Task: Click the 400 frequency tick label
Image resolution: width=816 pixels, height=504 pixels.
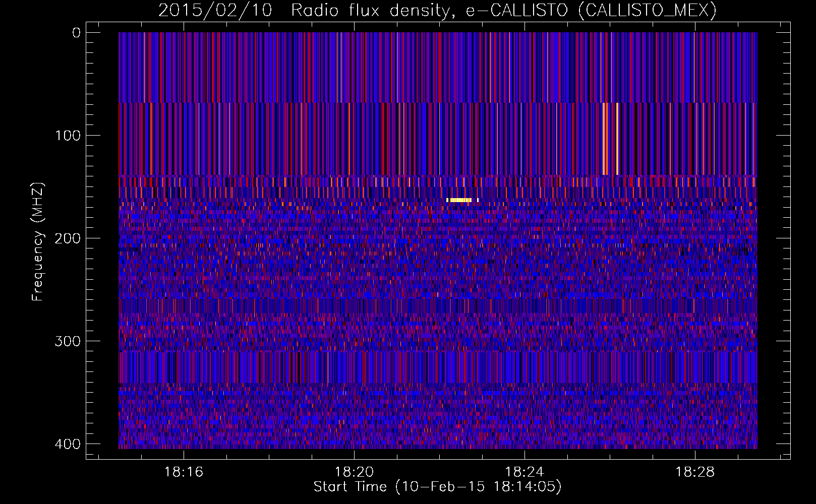Action: coord(68,444)
